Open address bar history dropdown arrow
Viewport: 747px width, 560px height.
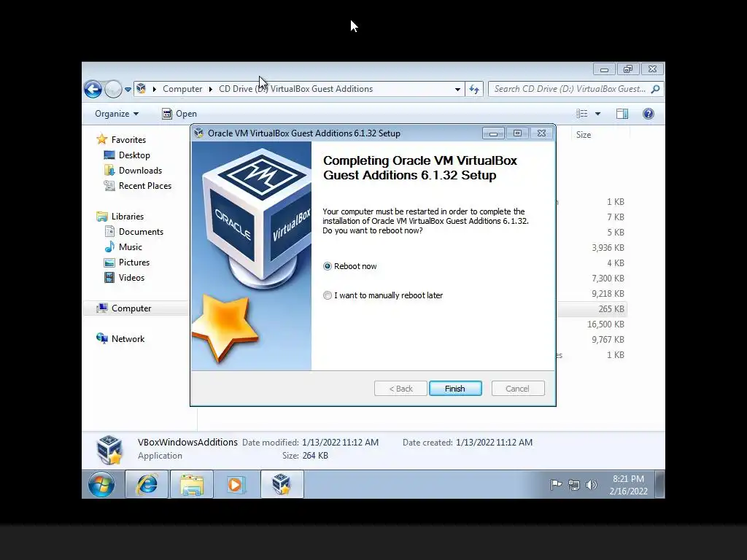pos(457,89)
